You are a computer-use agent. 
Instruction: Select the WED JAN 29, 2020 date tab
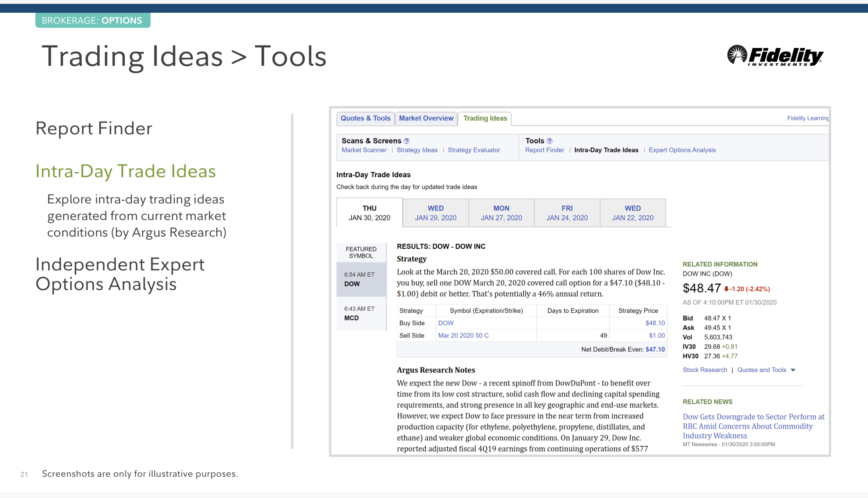click(x=435, y=213)
